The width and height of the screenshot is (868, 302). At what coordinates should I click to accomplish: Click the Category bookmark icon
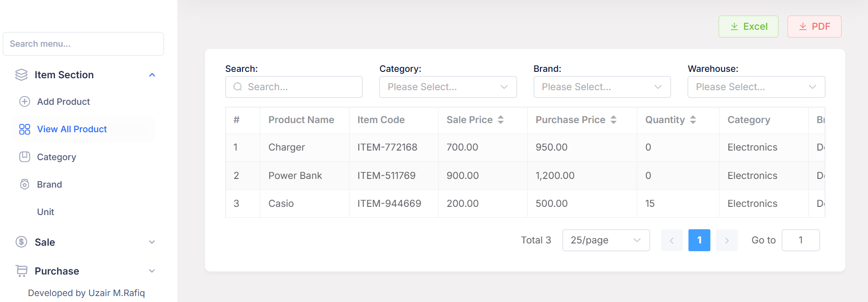point(25,157)
